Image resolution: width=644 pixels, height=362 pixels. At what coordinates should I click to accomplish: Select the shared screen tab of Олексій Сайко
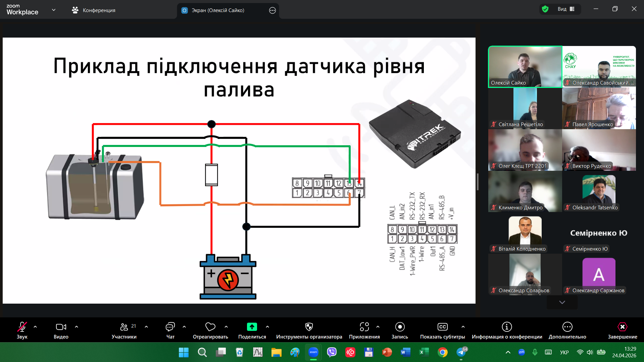[x=218, y=10]
